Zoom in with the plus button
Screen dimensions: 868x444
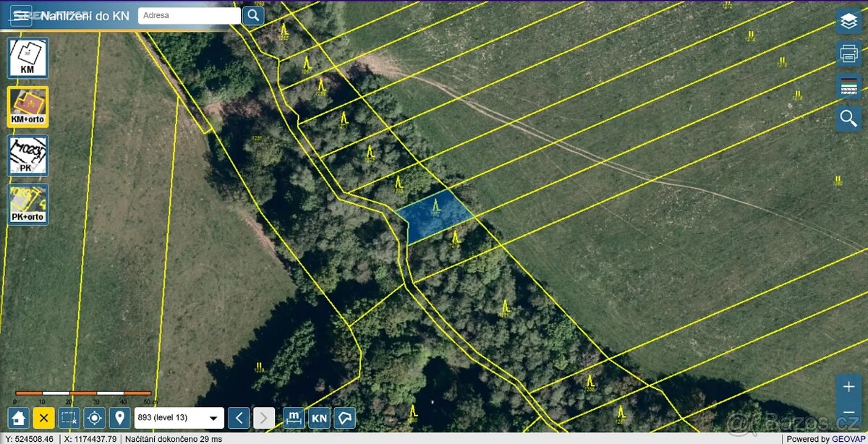tap(848, 387)
